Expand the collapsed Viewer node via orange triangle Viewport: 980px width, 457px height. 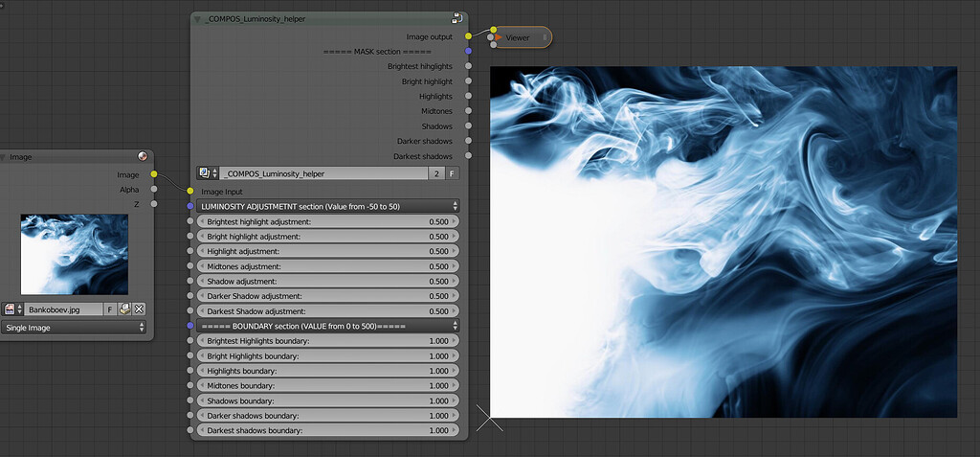(x=498, y=37)
